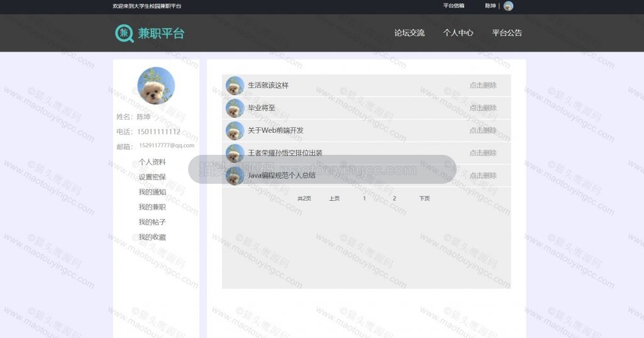This screenshot has height=338, width=644.
Task: Click the 兼职平台 magnifier logo icon
Action: tap(125, 33)
